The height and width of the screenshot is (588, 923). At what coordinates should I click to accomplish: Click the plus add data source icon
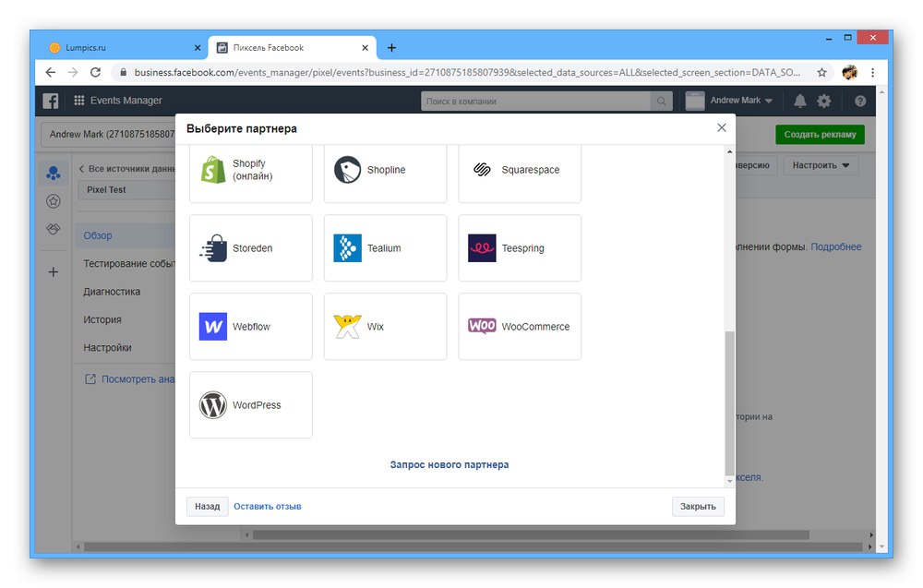(x=53, y=272)
